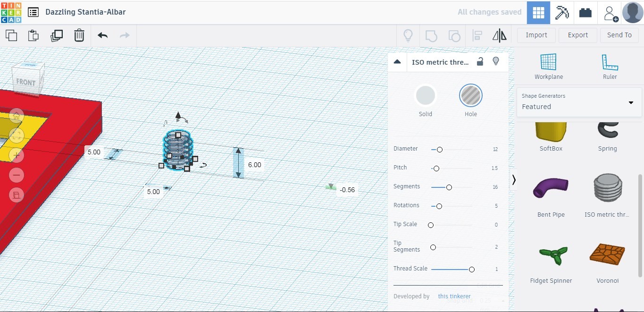Image resolution: width=644 pixels, height=312 pixels.
Task: Open the user profile avatar
Action: (x=633, y=12)
